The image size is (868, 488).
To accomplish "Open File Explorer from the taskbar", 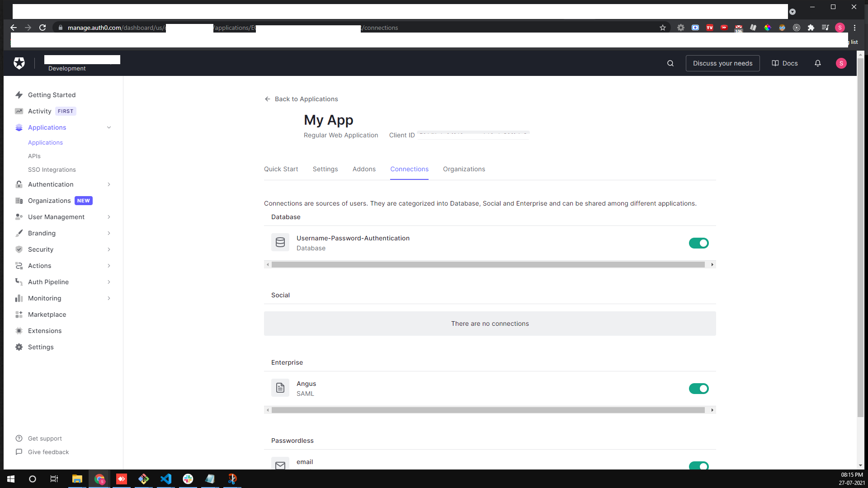I will pos(77,479).
